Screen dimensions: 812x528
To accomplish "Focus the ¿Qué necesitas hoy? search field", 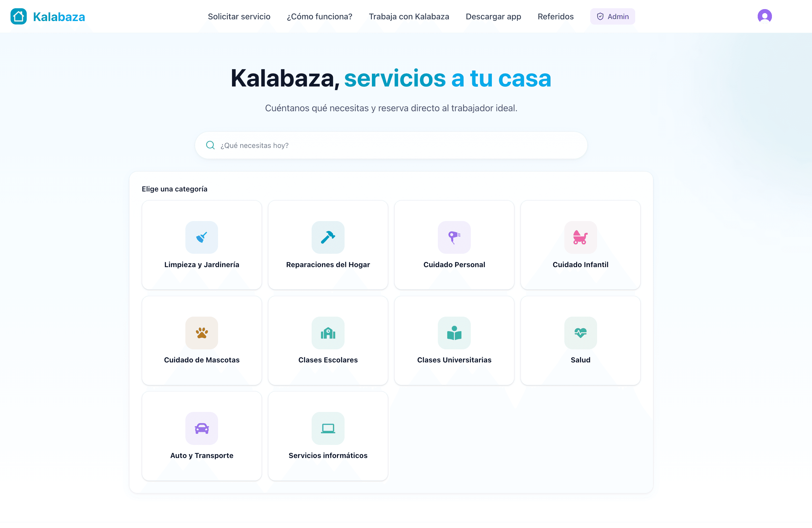I will pos(391,145).
